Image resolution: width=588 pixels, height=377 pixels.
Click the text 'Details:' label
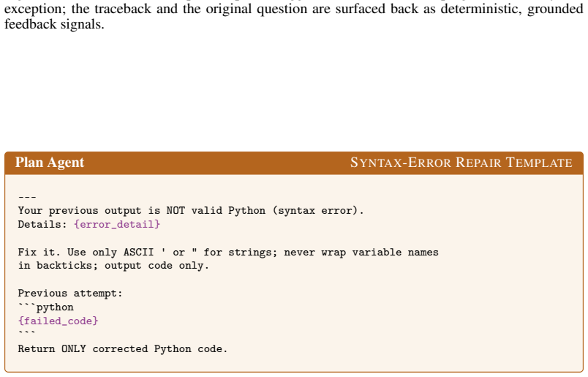(x=42, y=225)
